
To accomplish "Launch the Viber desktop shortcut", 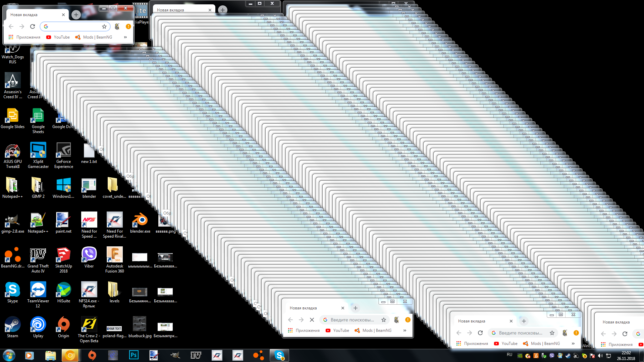I will tap(89, 255).
